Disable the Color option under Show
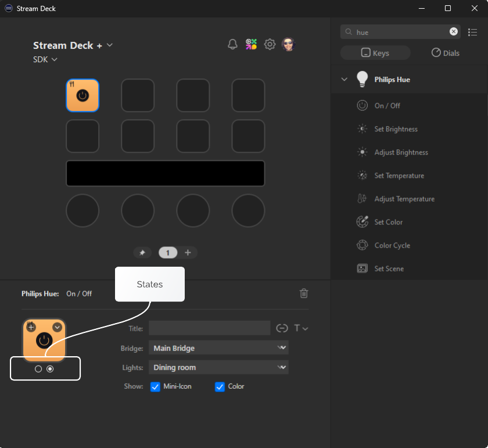488x448 pixels. 220,386
